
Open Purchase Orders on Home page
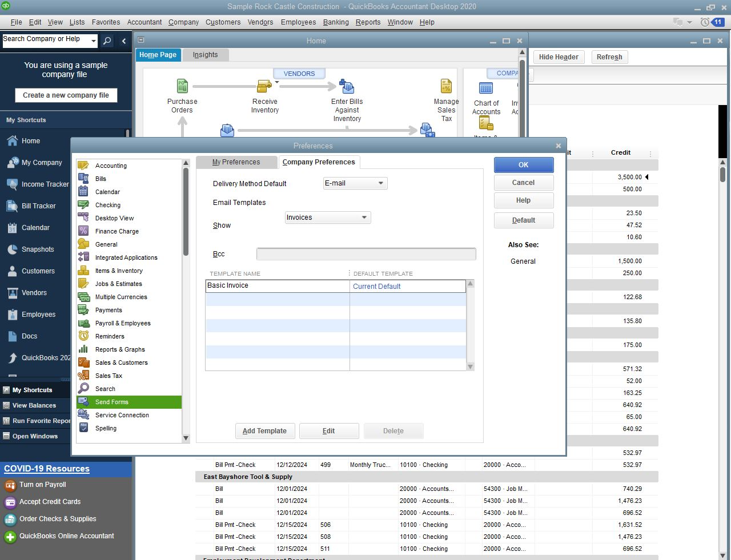click(182, 86)
